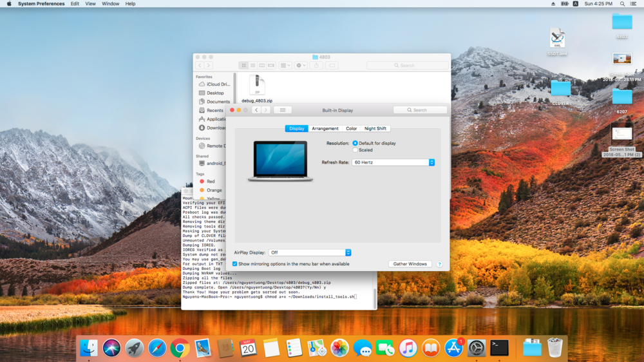Click the System Preferences search field
The height and width of the screenshot is (362, 644).
tap(420, 110)
